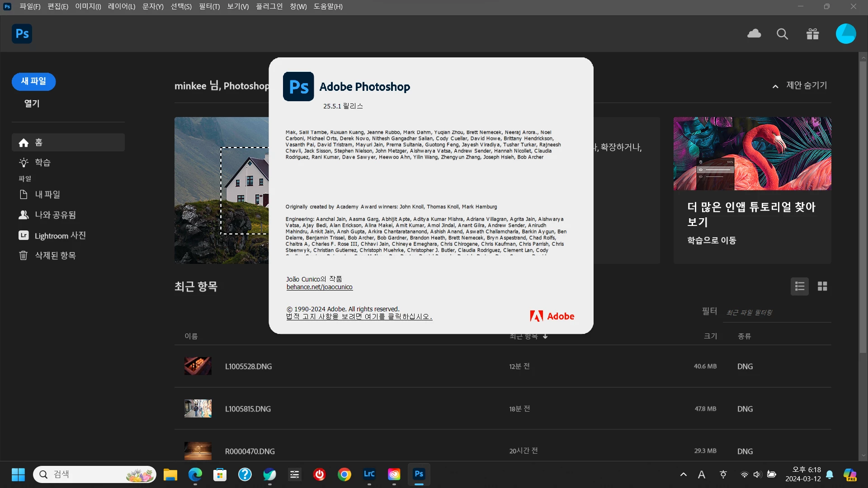Click the recent file filter input field
868x488 pixels.
coord(777,313)
